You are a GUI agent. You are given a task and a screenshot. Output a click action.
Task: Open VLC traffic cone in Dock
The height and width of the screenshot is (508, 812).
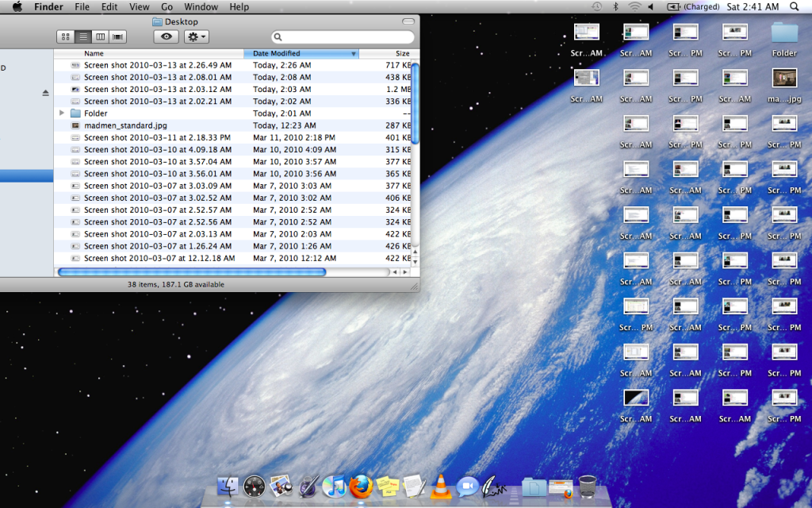(x=440, y=486)
